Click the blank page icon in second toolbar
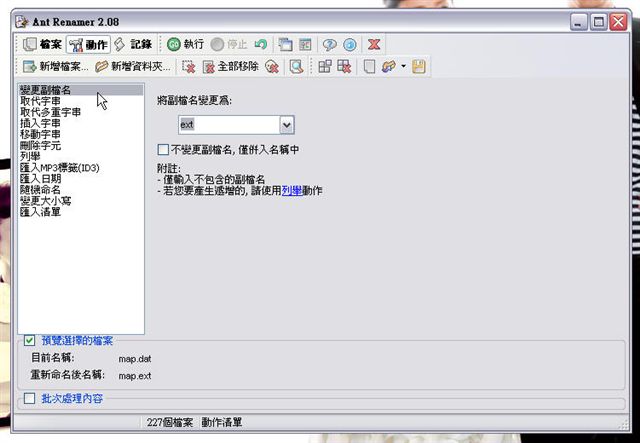This screenshot has width=640, height=443. click(369, 67)
